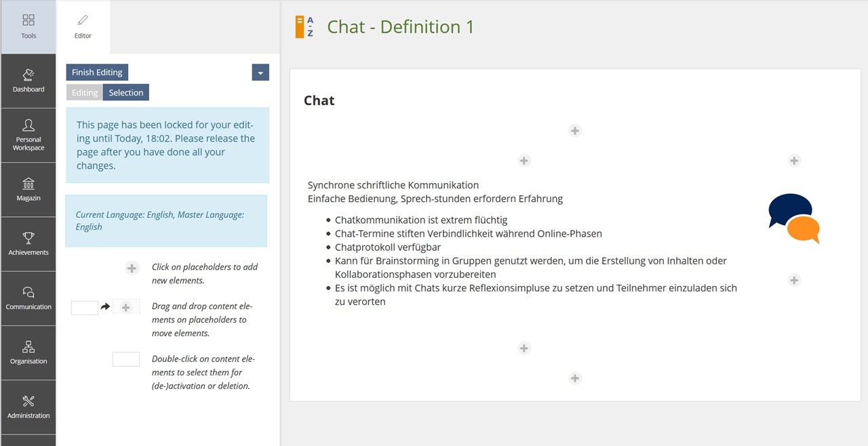
Task: Switch to Selection mode
Action: pos(126,93)
